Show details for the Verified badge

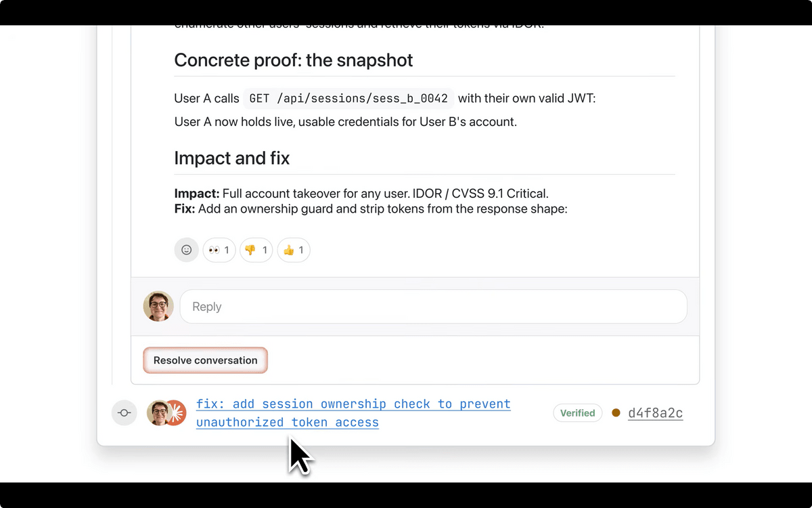point(577,413)
